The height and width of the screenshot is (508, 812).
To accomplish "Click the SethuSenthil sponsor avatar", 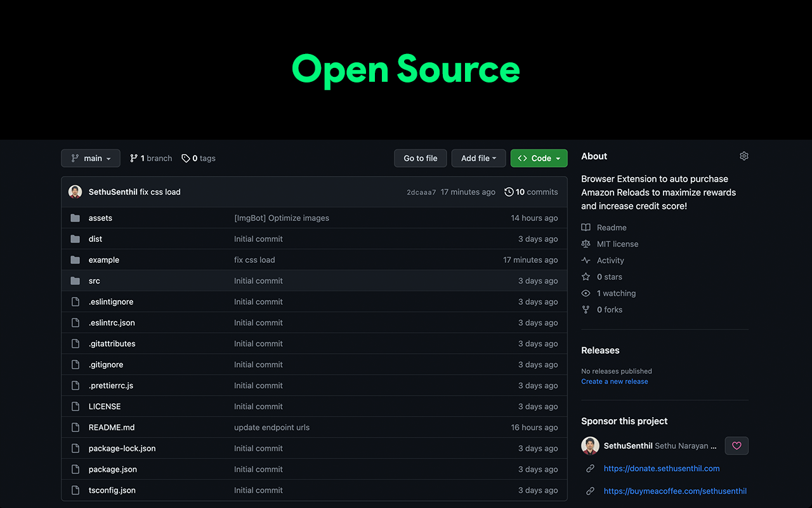I will click(590, 446).
